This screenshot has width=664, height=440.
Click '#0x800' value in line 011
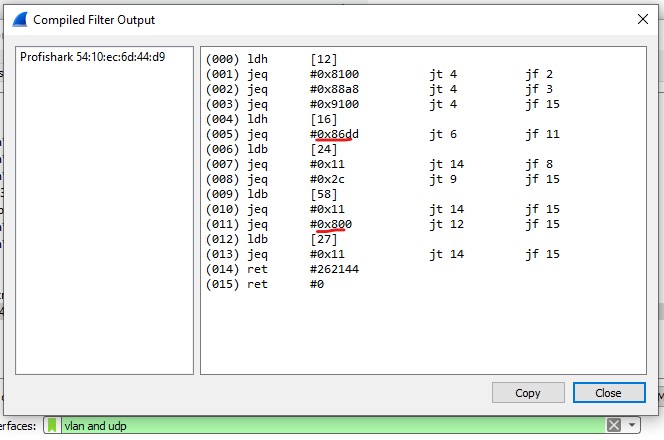pyautogui.click(x=331, y=224)
